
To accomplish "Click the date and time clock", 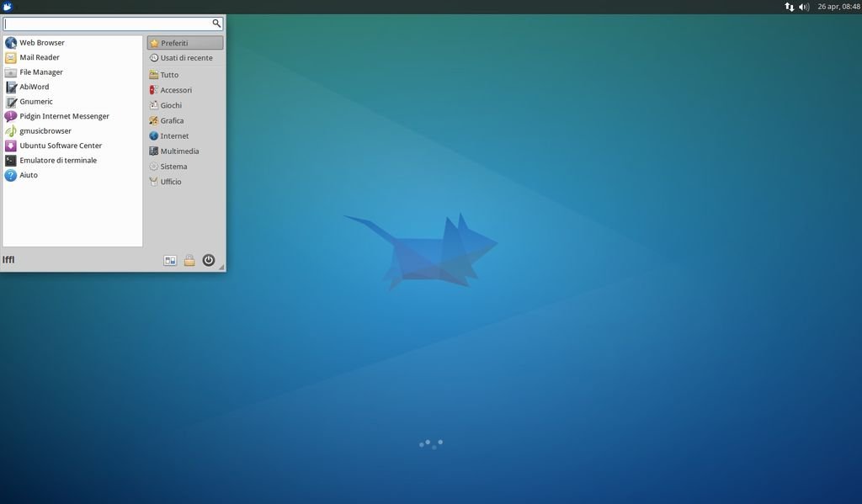I will click(838, 7).
